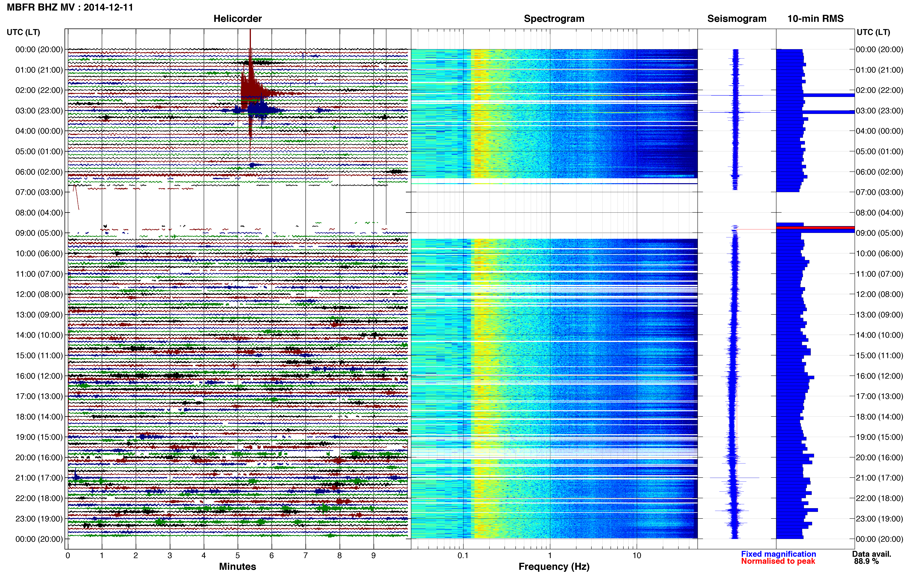Click the 'Helicorder' panel heading

click(x=238, y=19)
